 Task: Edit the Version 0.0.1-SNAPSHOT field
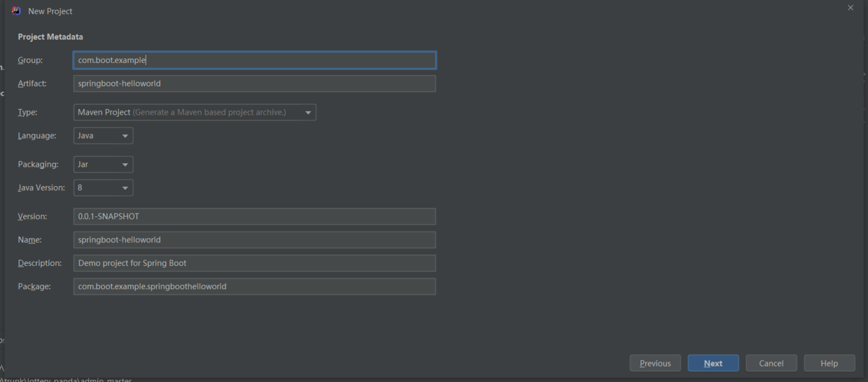point(255,216)
